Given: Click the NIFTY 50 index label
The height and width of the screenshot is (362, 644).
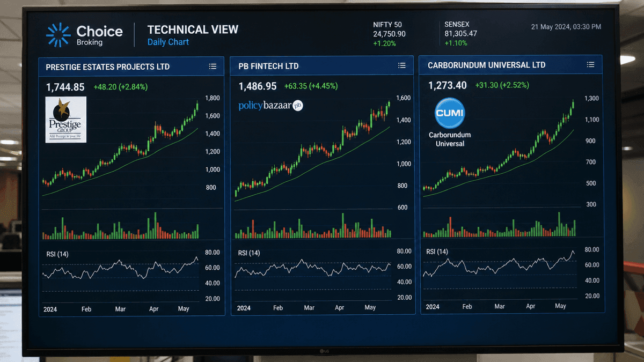Looking at the screenshot, I should [387, 25].
